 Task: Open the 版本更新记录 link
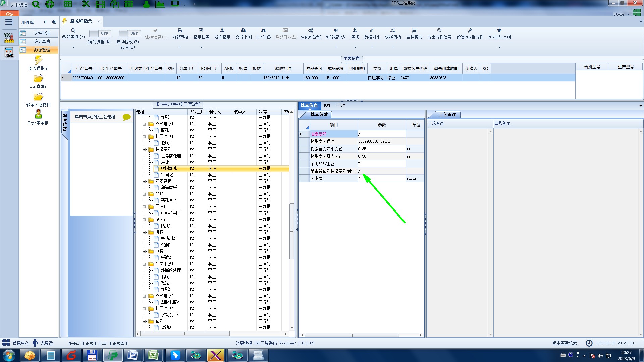tap(565, 343)
